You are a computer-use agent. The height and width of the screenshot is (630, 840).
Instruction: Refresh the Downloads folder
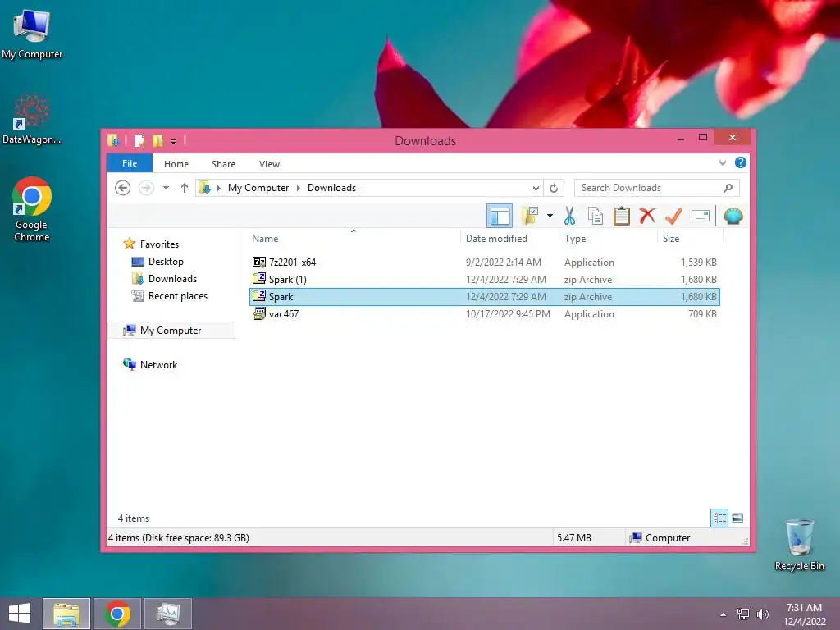554,188
